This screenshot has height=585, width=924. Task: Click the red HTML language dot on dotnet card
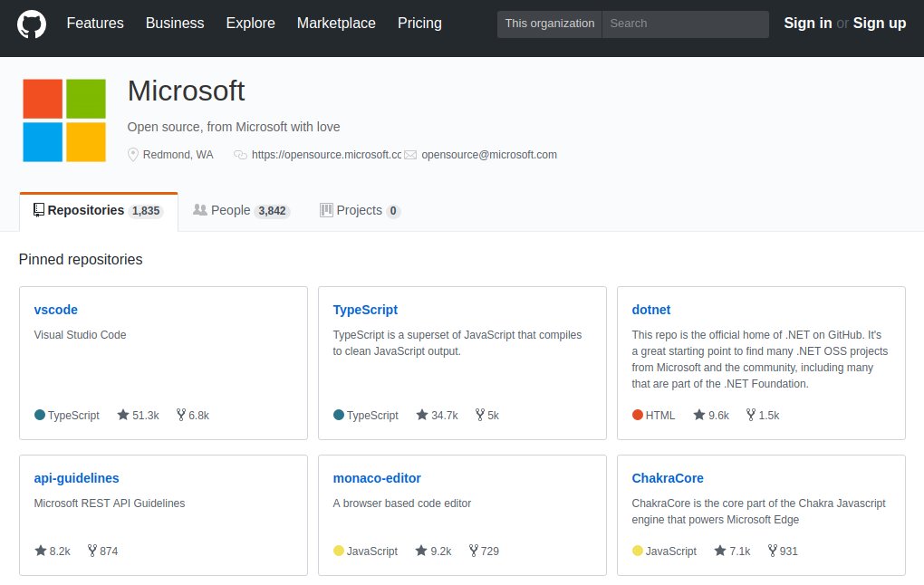(638, 415)
